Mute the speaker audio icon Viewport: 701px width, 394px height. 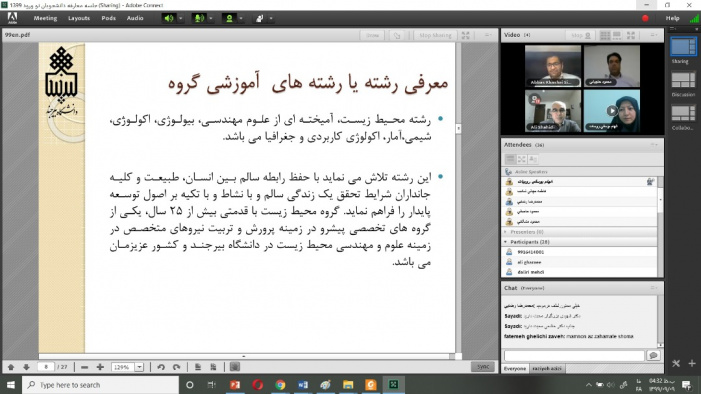(169, 18)
